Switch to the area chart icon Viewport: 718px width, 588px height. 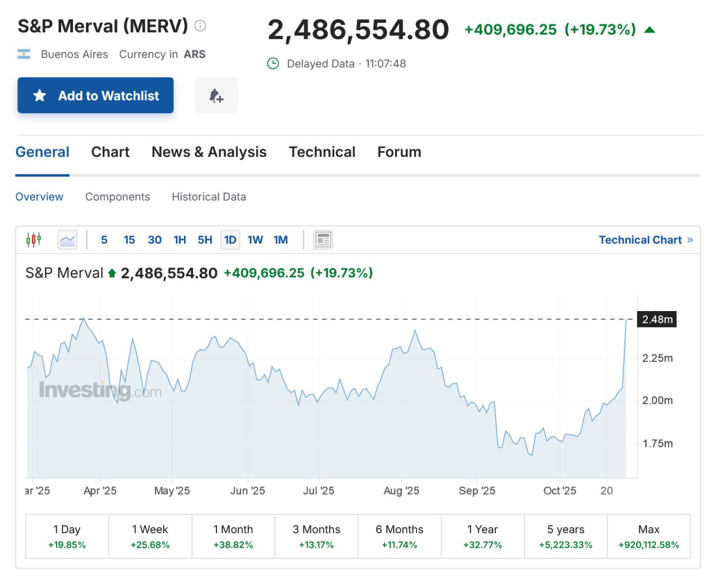[x=67, y=240]
